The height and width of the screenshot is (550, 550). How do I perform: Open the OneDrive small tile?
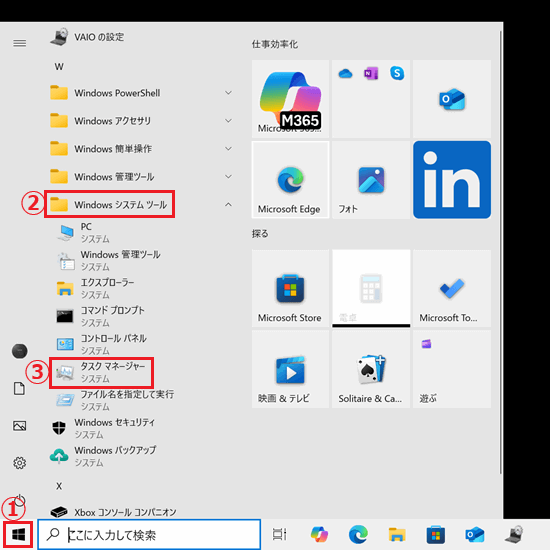point(346,74)
